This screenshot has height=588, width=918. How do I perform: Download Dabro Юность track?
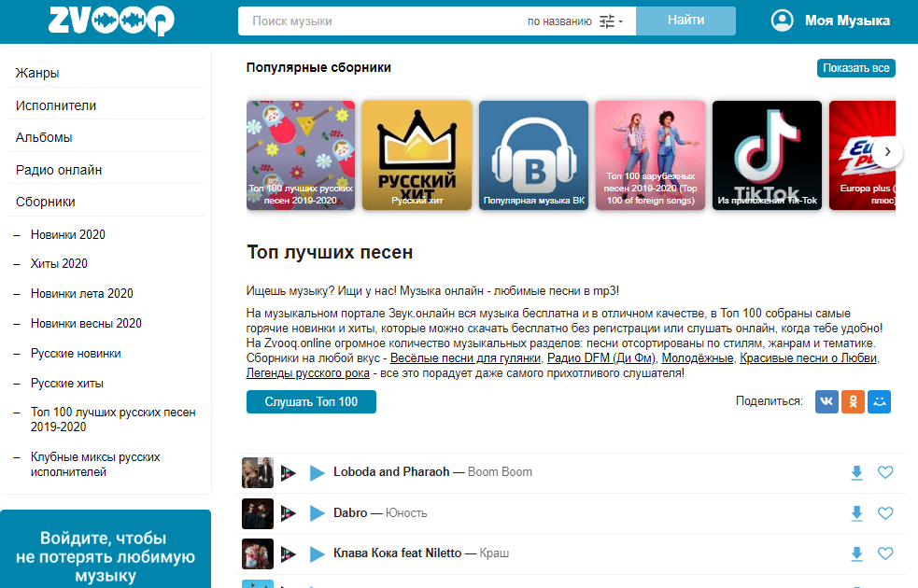click(856, 513)
